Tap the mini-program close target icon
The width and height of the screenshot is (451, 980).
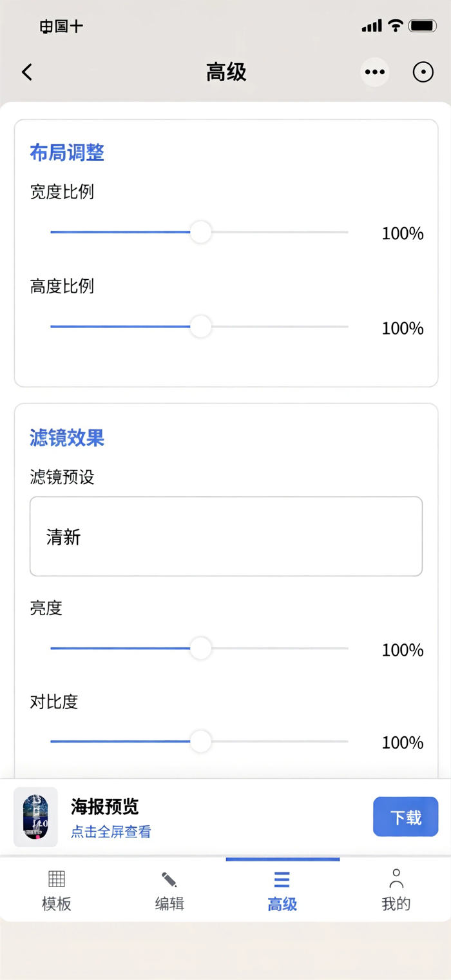click(x=423, y=72)
